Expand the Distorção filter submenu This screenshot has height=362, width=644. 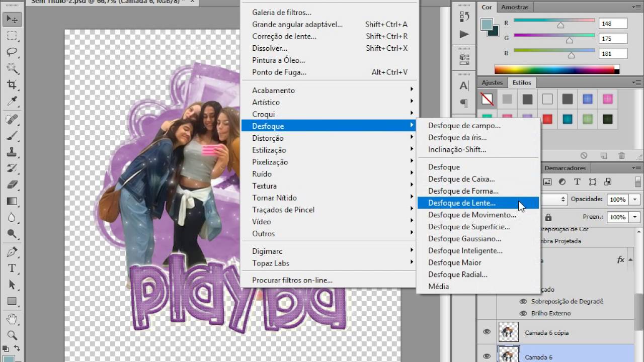[x=330, y=138]
